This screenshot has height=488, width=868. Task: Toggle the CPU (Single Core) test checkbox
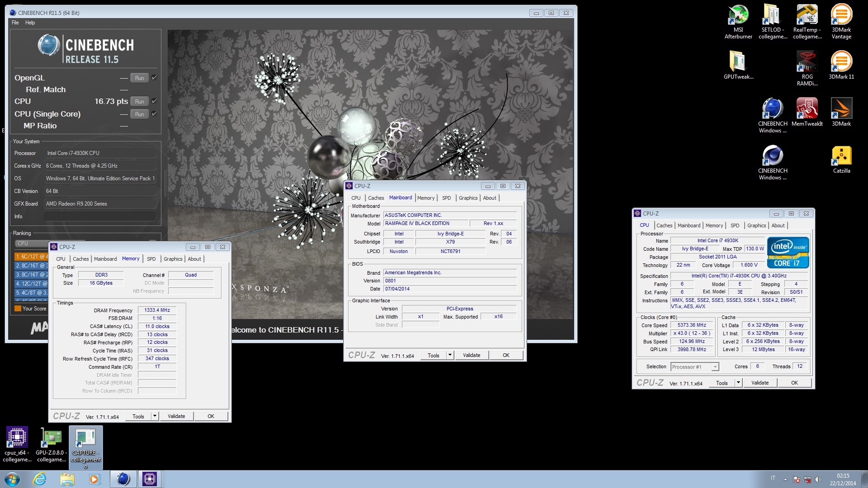[154, 114]
